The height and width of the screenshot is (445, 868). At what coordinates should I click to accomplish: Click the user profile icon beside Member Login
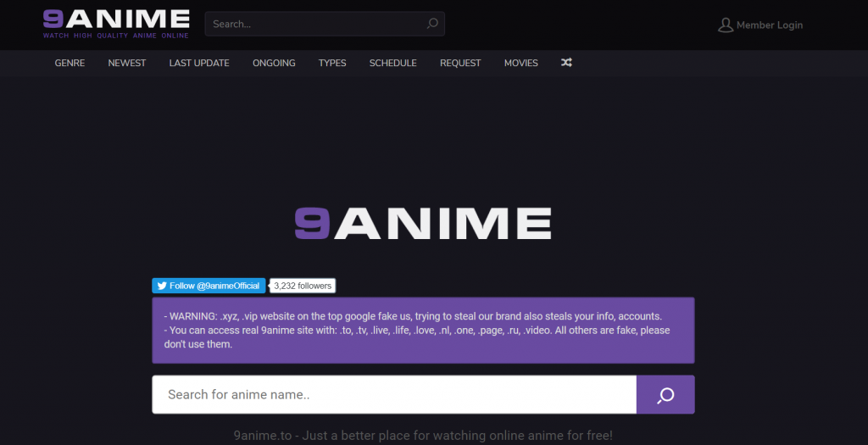[x=726, y=25]
